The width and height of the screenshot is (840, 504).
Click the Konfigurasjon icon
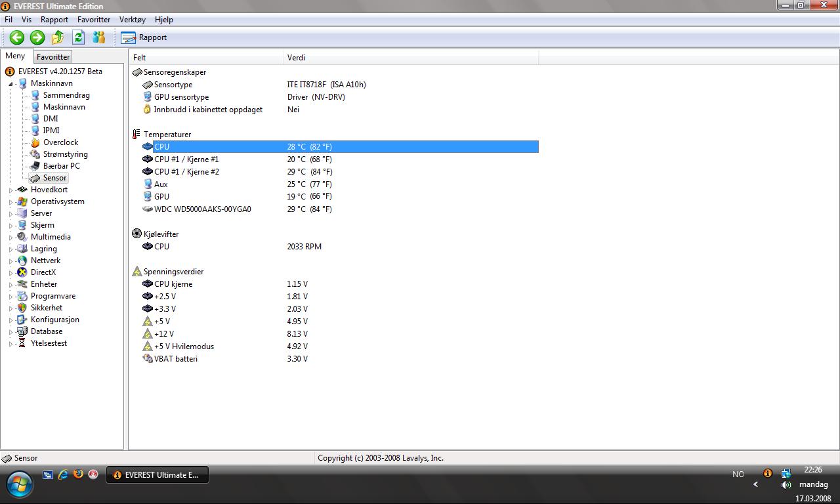pyautogui.click(x=22, y=320)
